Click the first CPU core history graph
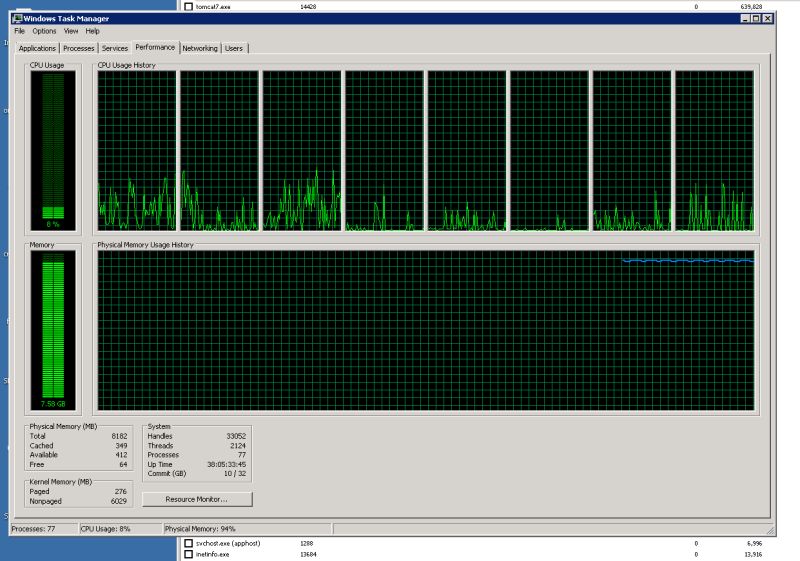This screenshot has height=561, width=800. [x=137, y=150]
